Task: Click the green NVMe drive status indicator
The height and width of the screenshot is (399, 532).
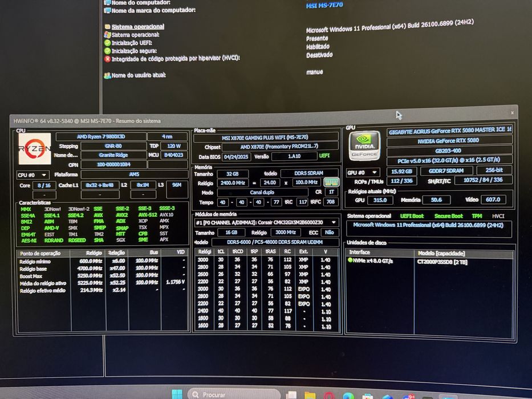Action: pos(350,260)
